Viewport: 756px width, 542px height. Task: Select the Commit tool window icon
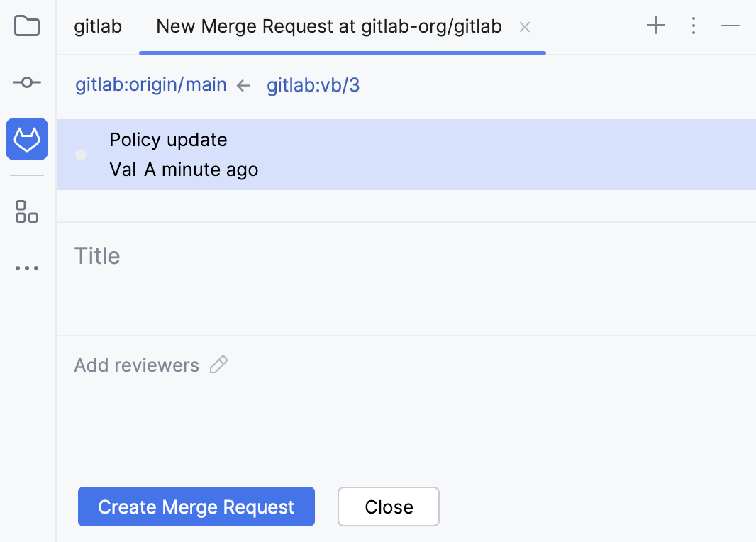coord(26,82)
